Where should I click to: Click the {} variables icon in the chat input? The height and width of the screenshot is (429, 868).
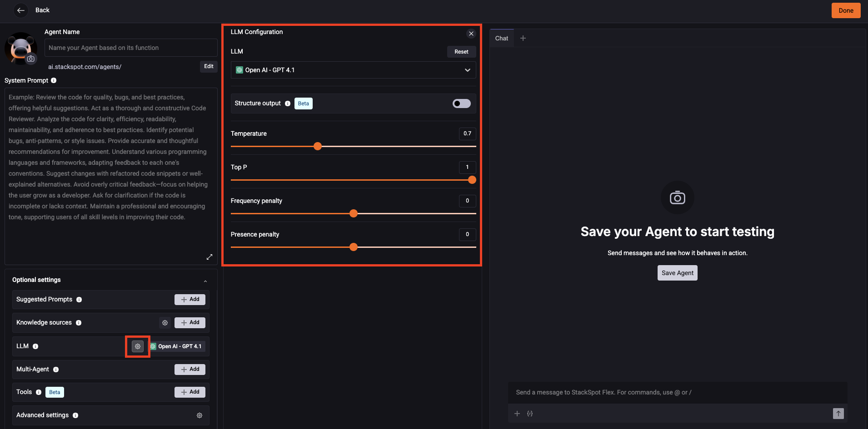(x=529, y=413)
